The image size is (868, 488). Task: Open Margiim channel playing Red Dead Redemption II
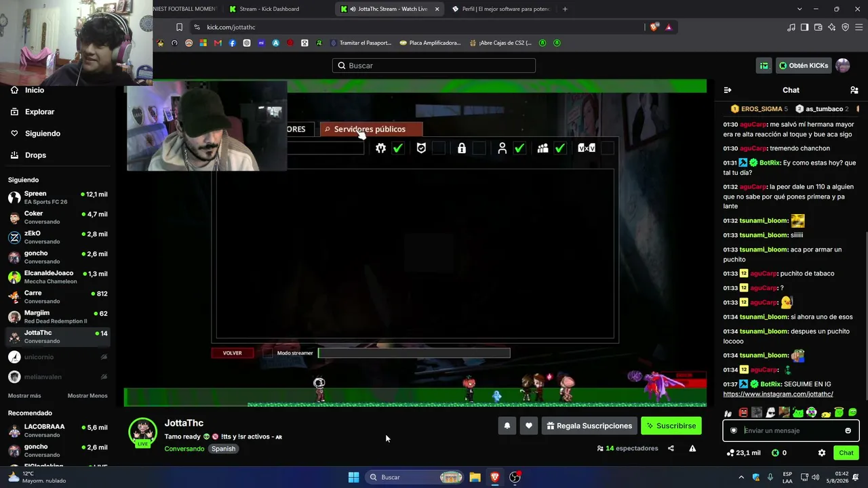tap(58, 317)
